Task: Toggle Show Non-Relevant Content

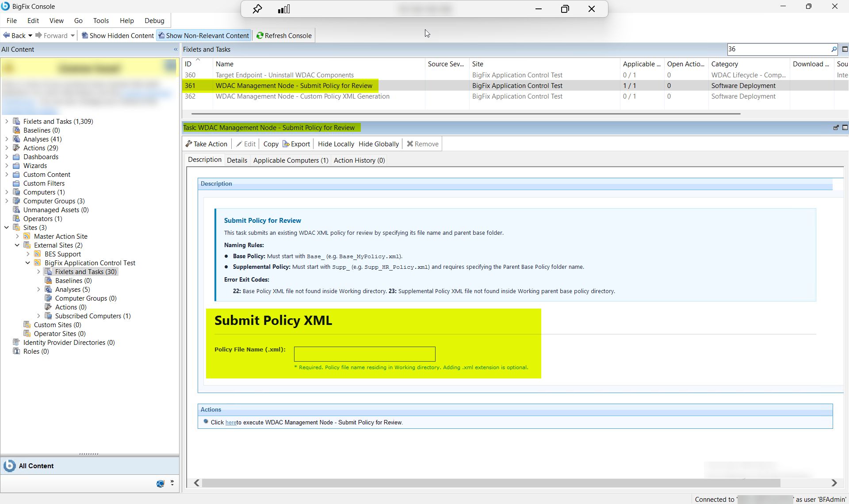Action: coord(204,35)
